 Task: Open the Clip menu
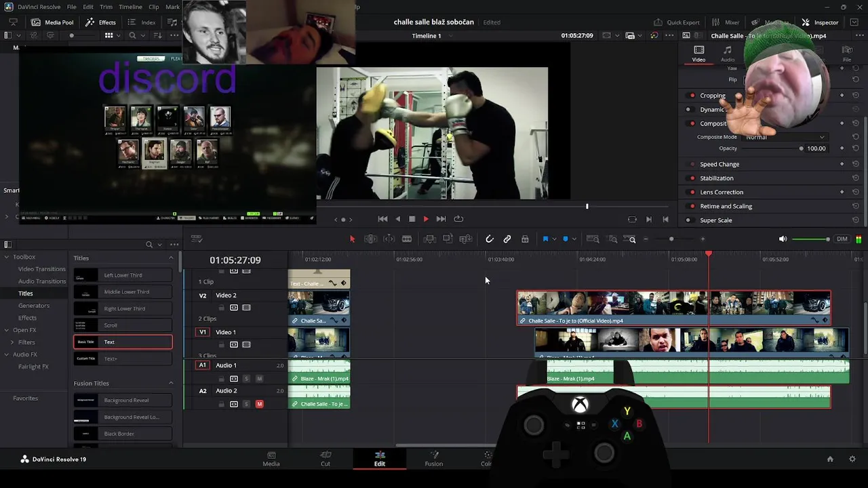click(154, 7)
